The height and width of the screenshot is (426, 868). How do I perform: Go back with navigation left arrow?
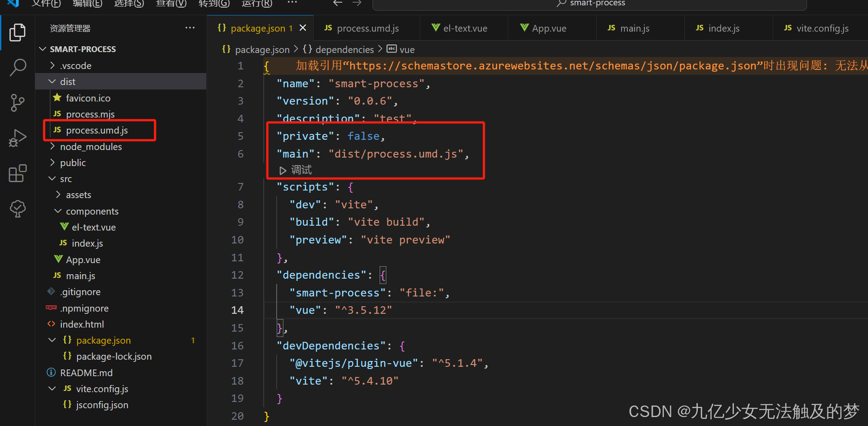(x=338, y=3)
